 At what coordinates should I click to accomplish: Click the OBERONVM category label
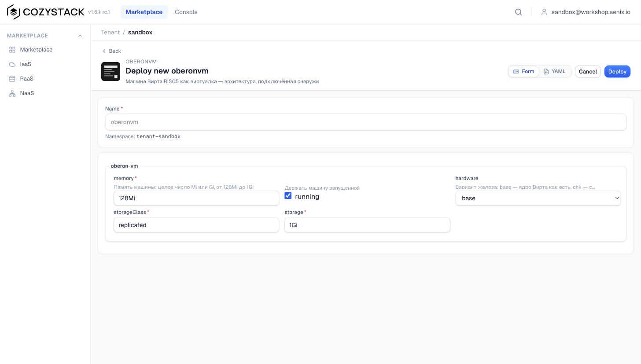tap(141, 62)
